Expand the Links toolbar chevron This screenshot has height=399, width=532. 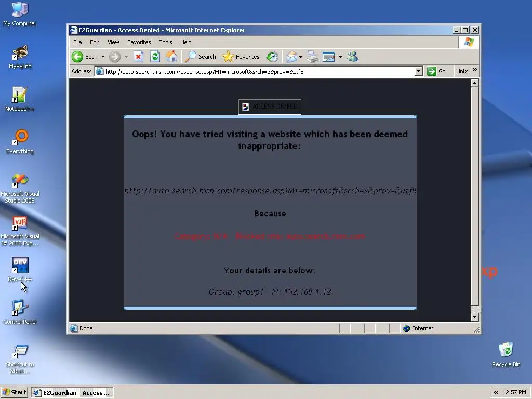tap(475, 70)
